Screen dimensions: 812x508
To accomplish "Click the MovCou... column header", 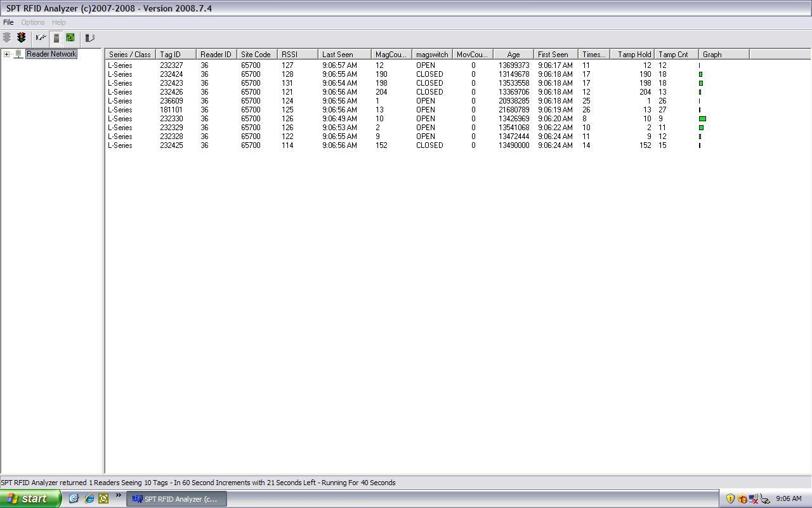I will [x=473, y=55].
